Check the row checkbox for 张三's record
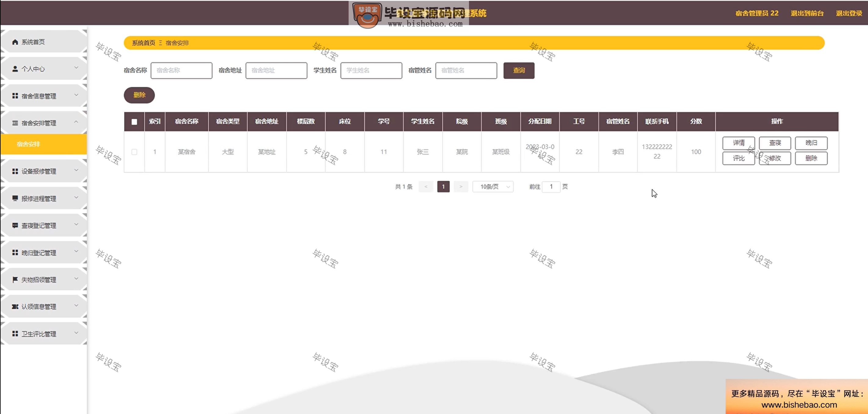 [134, 152]
